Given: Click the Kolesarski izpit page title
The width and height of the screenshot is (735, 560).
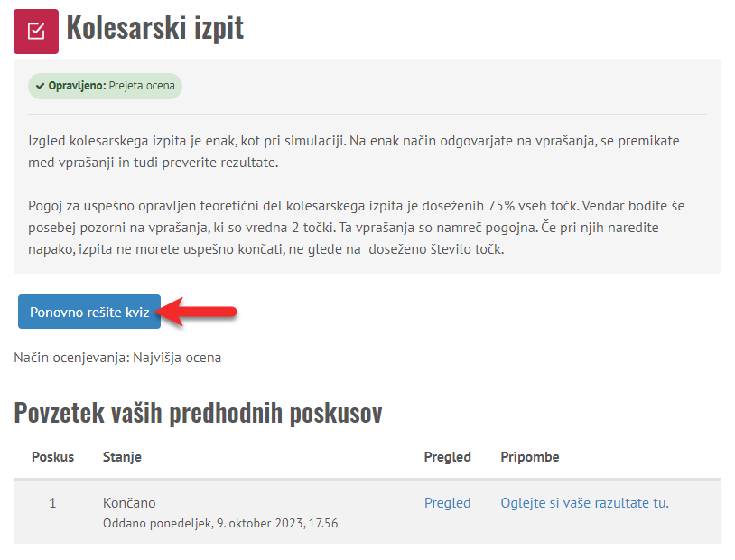Looking at the screenshot, I should pos(155,29).
